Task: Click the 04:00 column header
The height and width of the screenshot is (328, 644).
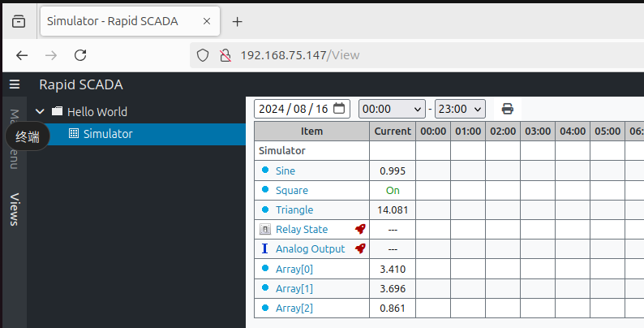Action: pos(573,131)
